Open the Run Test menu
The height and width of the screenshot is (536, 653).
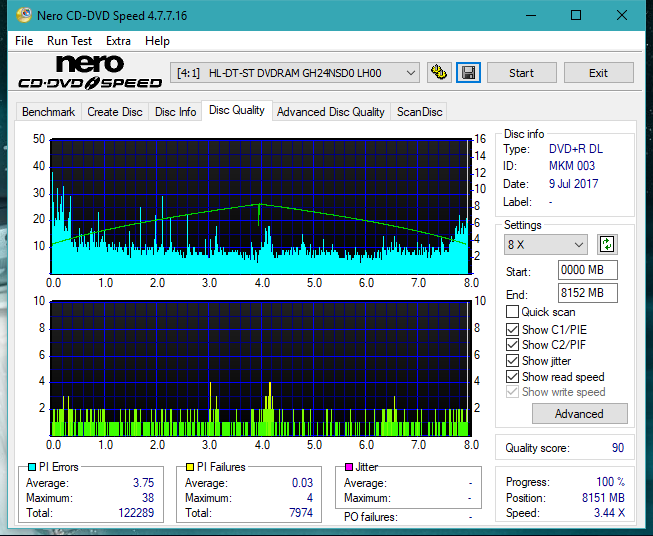69,41
